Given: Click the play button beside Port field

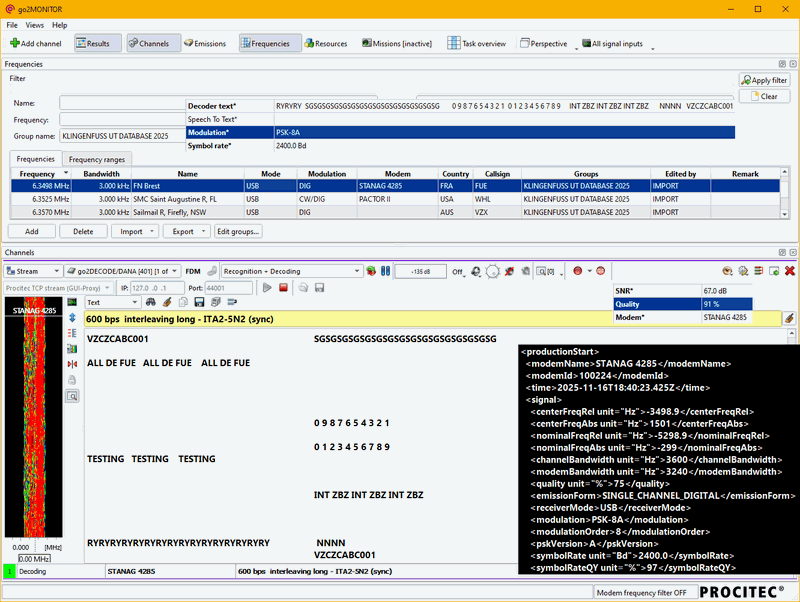Looking at the screenshot, I should (x=267, y=288).
